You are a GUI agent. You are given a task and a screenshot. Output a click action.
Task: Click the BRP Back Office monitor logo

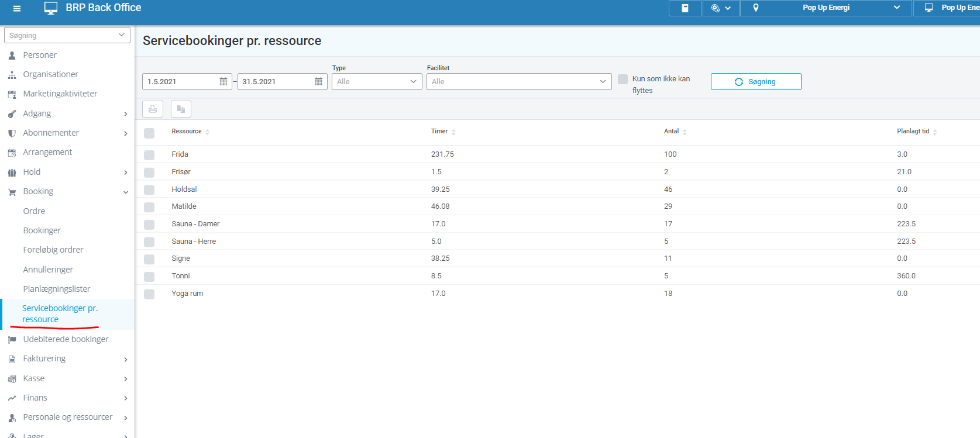pos(51,8)
